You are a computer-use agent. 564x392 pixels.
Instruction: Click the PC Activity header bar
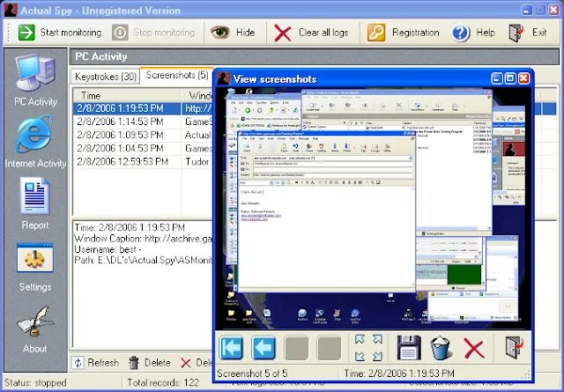point(315,56)
